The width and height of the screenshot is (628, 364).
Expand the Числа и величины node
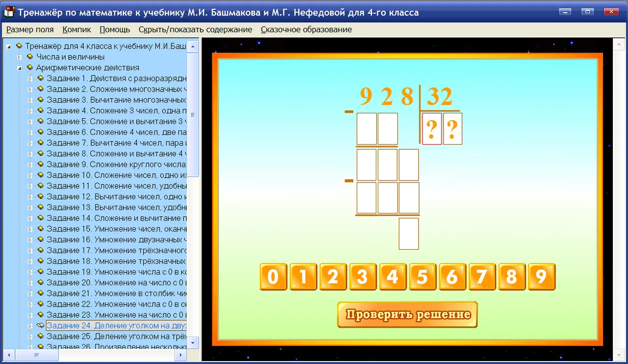(20, 57)
